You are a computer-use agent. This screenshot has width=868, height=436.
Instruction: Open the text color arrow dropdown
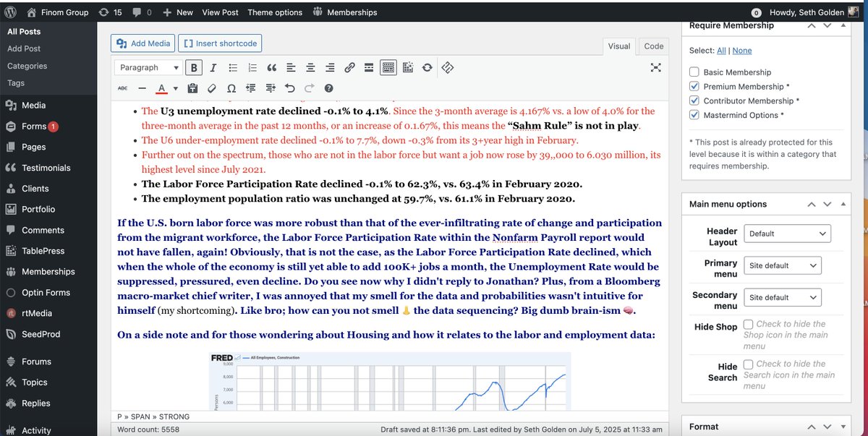176,88
